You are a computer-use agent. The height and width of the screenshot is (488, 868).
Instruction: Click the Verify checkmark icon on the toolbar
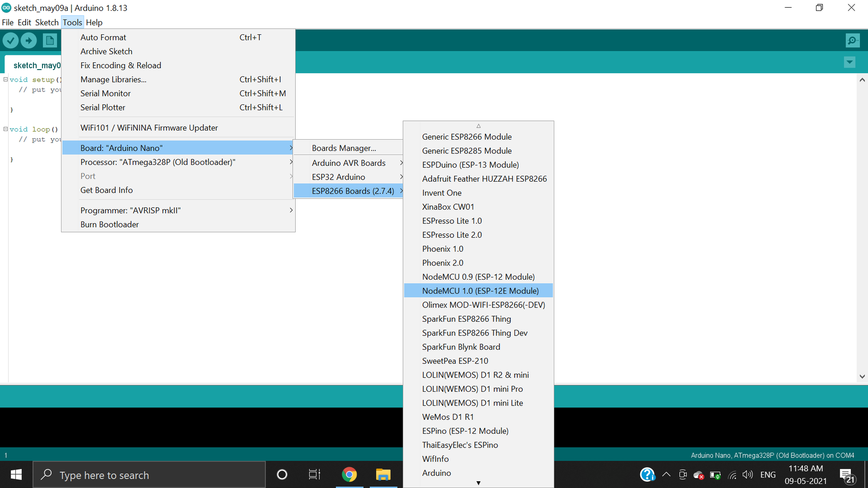click(x=10, y=41)
